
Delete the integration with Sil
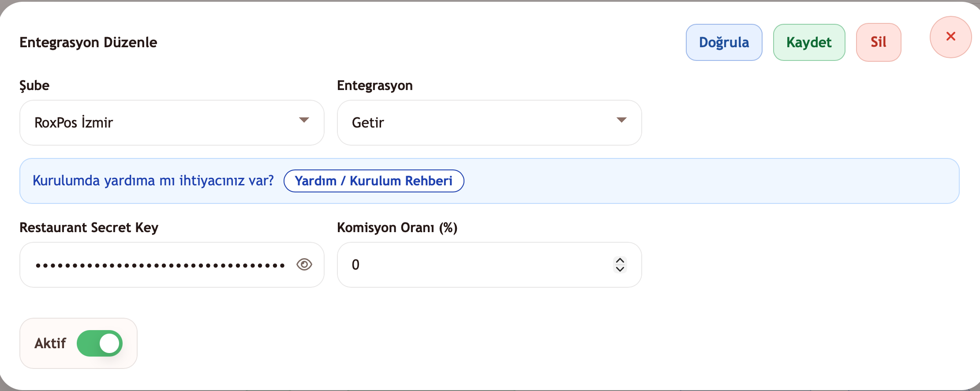(x=878, y=42)
